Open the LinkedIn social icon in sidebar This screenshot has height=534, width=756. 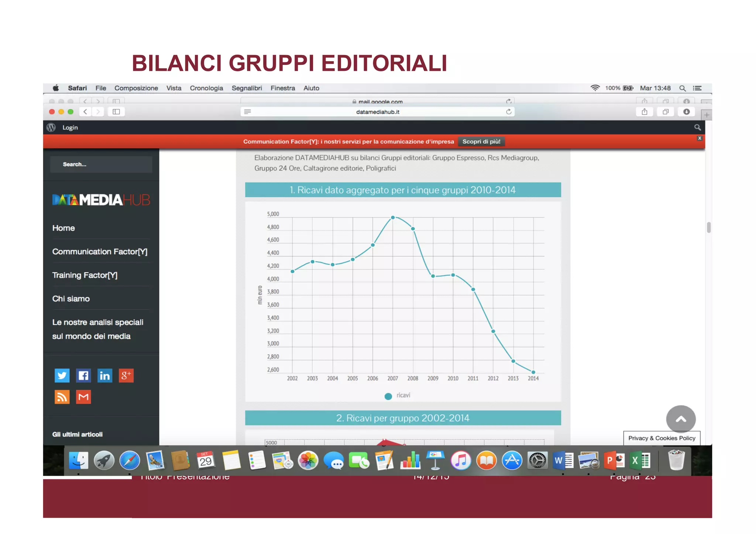[x=105, y=376]
